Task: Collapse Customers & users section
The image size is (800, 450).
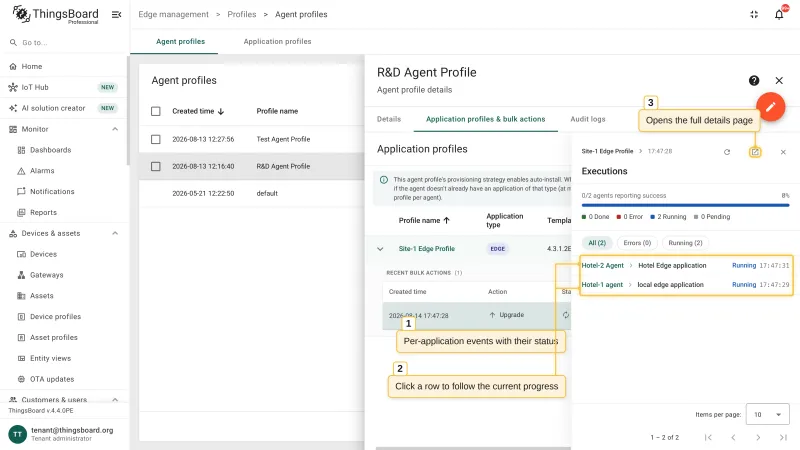Action: pos(115,399)
